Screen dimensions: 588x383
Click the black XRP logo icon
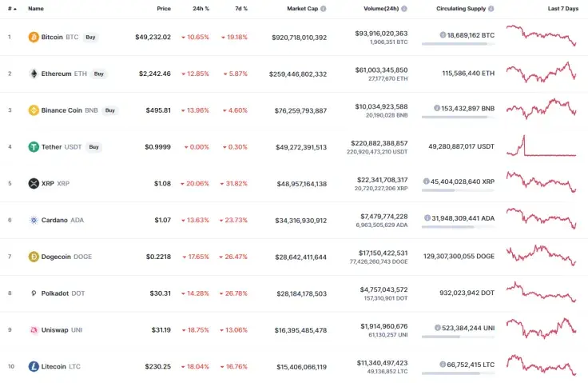[34, 183]
